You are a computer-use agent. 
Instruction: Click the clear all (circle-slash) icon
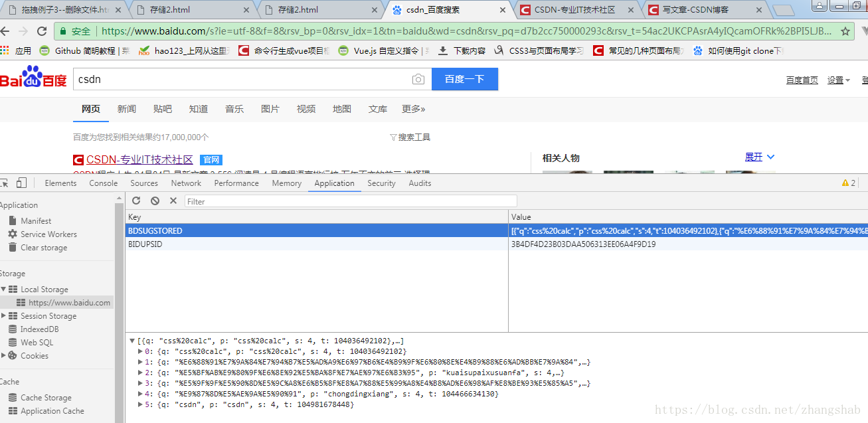tap(155, 201)
